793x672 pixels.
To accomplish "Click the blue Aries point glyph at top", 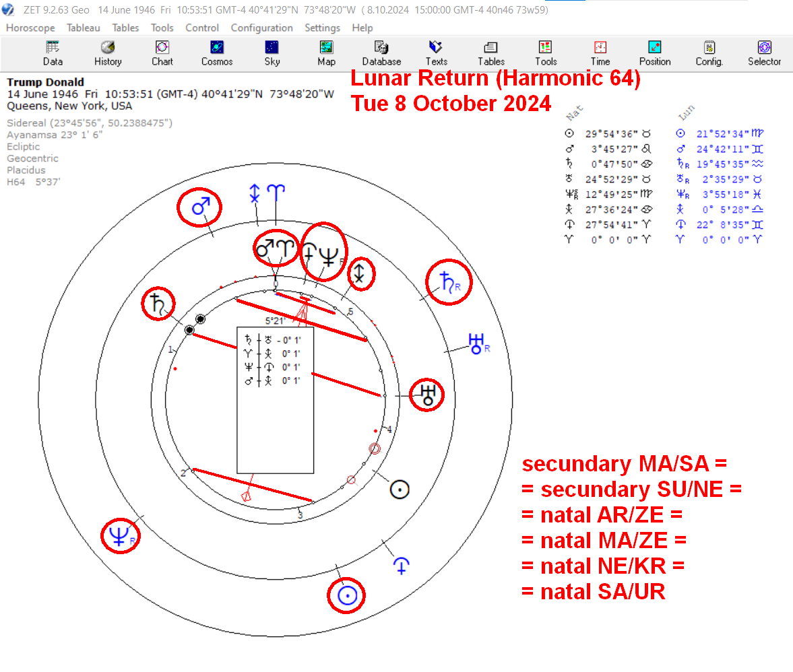I will tap(276, 193).
